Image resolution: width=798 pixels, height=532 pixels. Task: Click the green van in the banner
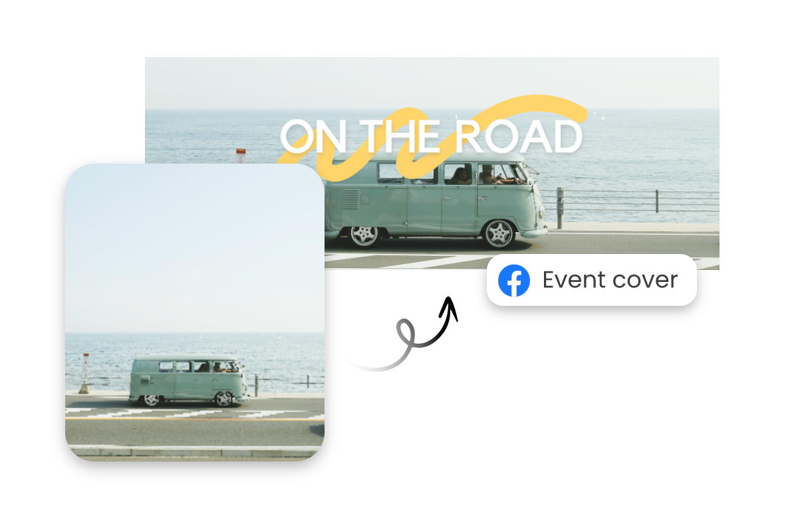pos(436,198)
